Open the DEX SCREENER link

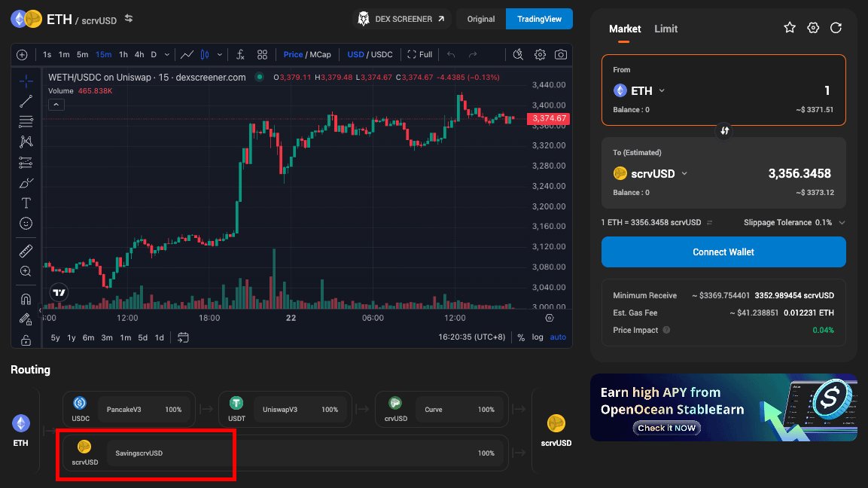[x=401, y=19]
